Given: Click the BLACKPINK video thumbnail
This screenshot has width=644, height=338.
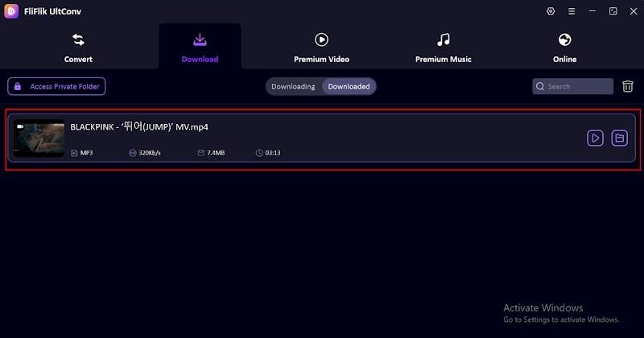Looking at the screenshot, I should (x=39, y=138).
